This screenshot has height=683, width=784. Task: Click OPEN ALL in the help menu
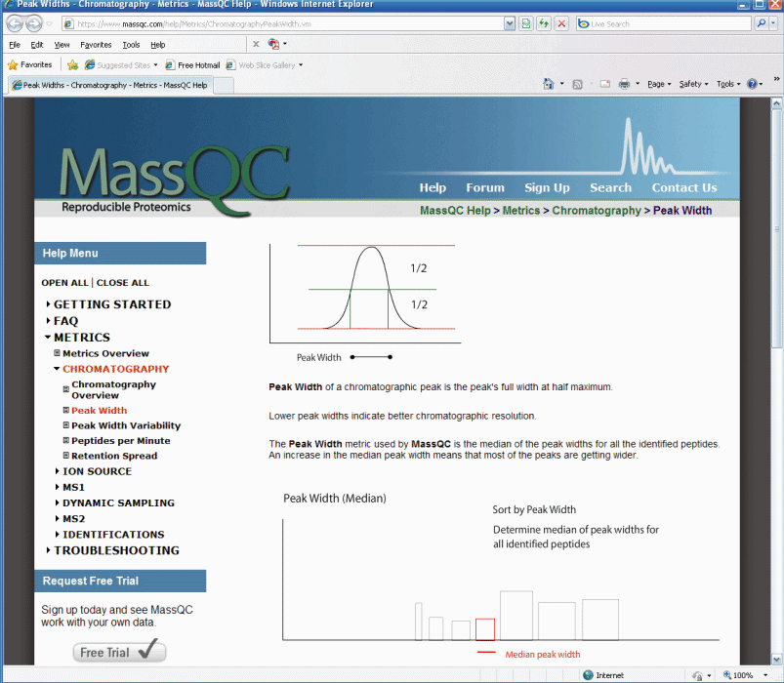pyautogui.click(x=64, y=282)
